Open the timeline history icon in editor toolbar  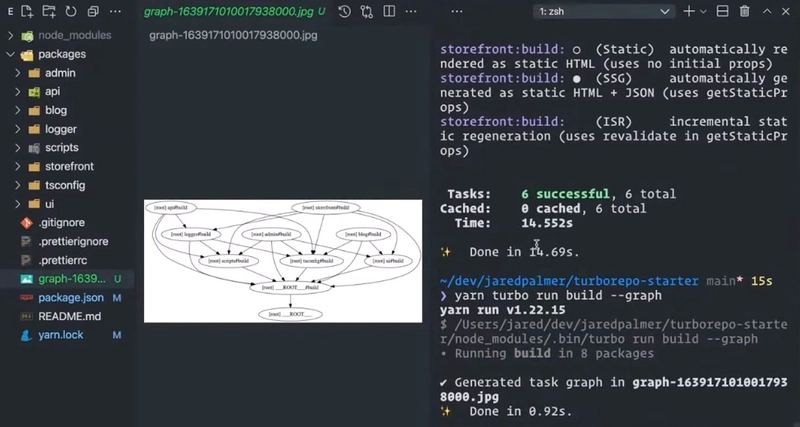pos(345,11)
